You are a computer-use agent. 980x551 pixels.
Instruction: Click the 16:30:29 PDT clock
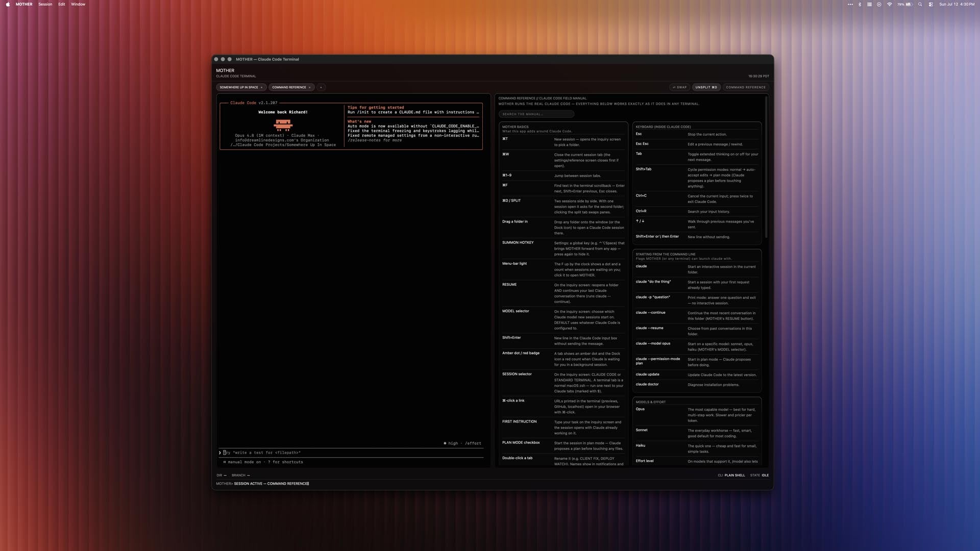tap(758, 76)
